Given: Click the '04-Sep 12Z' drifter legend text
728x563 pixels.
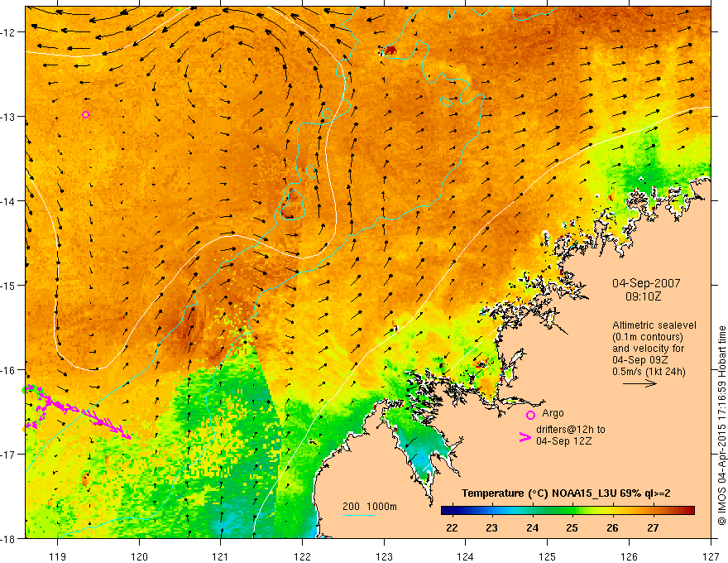Looking at the screenshot, I should click(x=563, y=441).
